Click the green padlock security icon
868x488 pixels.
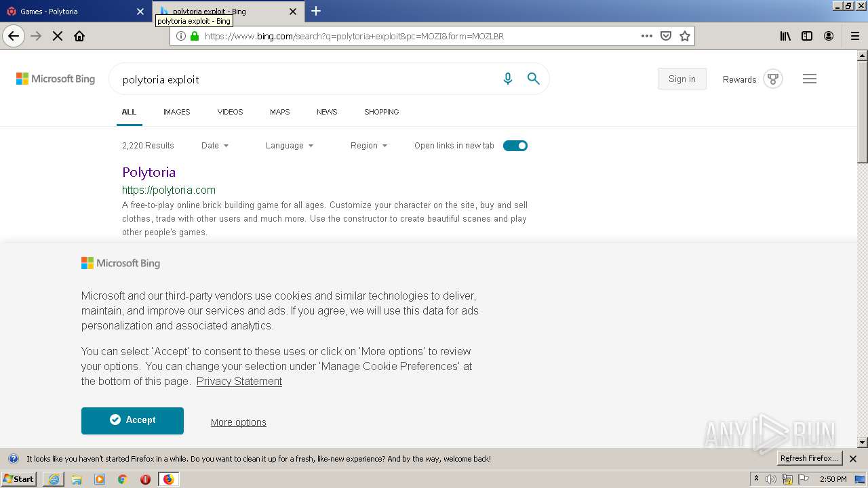(x=195, y=36)
